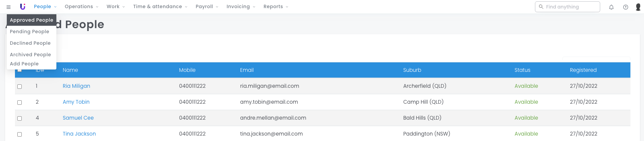
Task: Open the notifications bell
Action: (x=611, y=7)
